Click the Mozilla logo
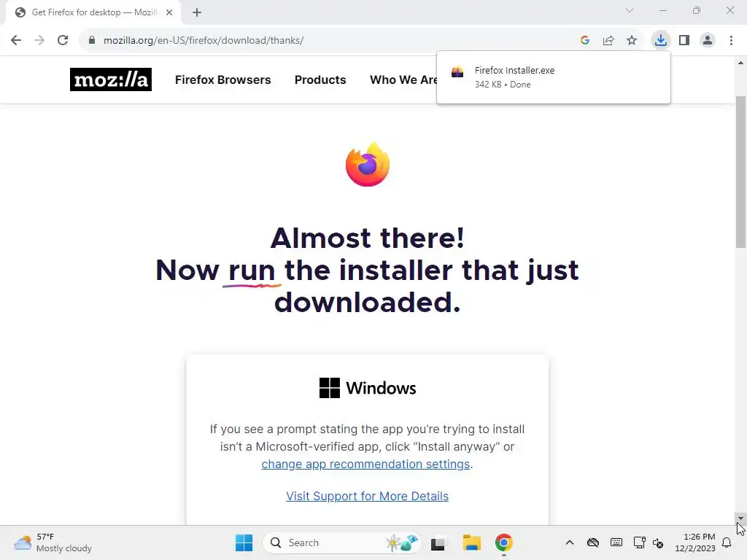Screen dimensions: 747x560 click(x=111, y=79)
